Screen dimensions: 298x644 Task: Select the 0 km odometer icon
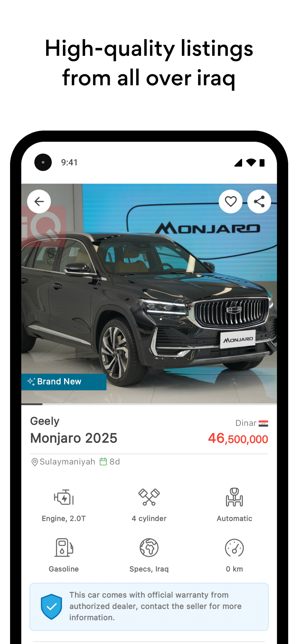pyautogui.click(x=234, y=548)
